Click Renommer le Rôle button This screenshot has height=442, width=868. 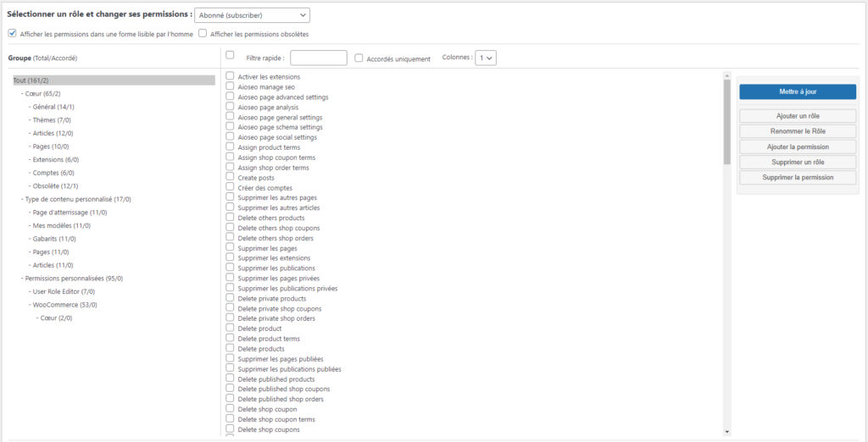point(798,131)
